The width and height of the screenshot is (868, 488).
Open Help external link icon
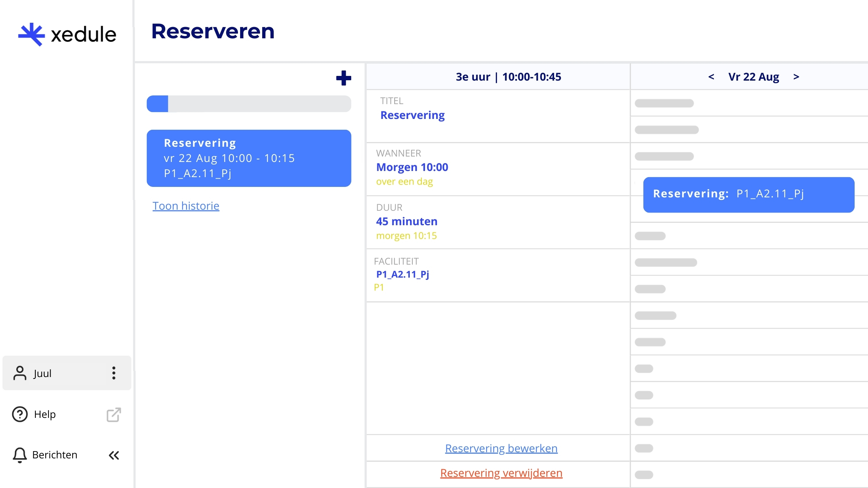(114, 415)
